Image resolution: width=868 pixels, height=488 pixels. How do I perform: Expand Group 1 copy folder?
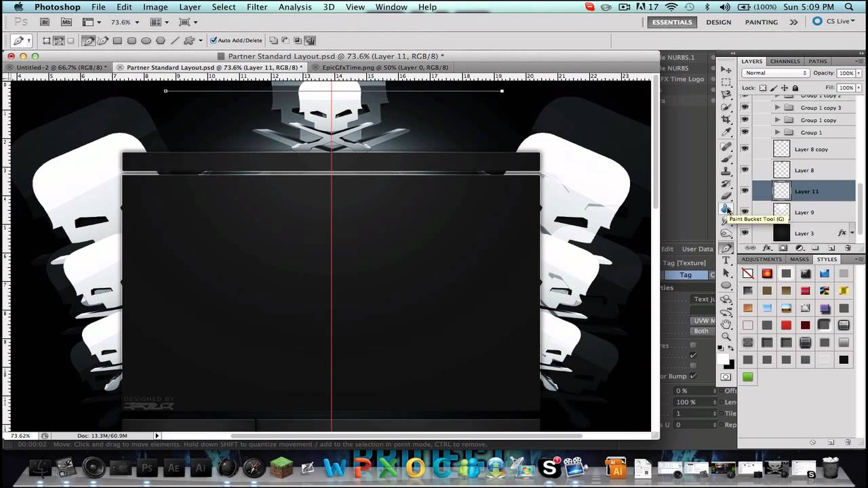click(777, 120)
